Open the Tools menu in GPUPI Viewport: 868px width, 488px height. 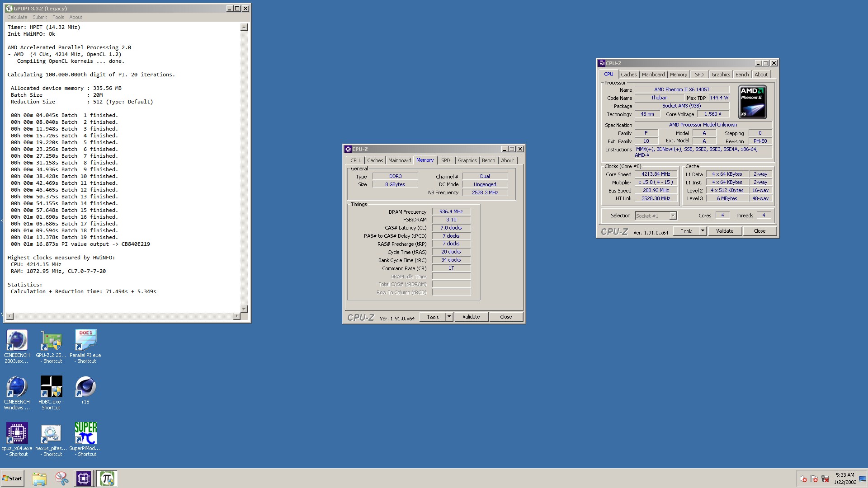pos(58,17)
